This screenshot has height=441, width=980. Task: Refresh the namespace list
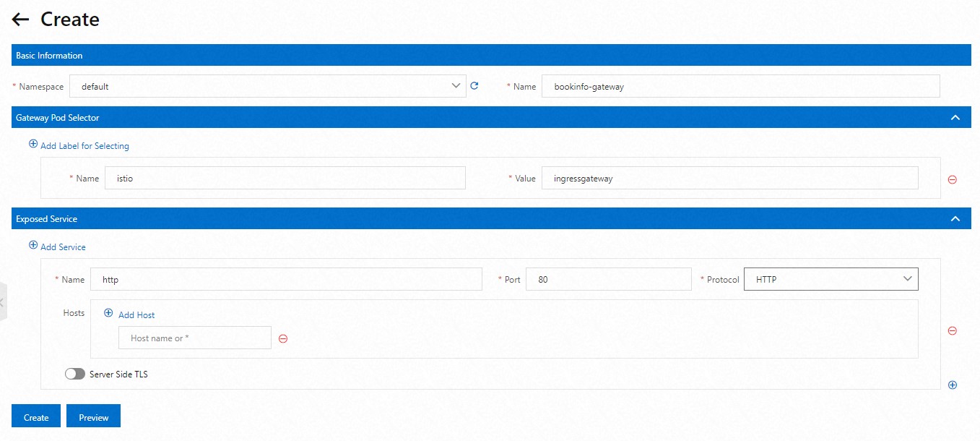coord(474,86)
